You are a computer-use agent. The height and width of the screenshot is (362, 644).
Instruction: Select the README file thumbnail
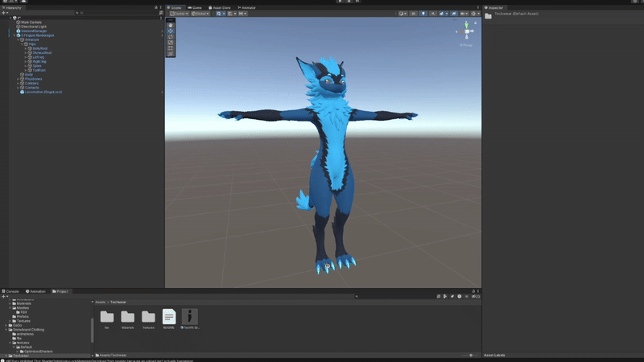coord(169,319)
